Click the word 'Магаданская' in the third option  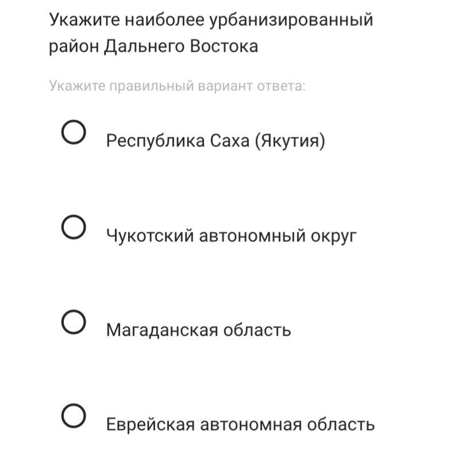(x=162, y=330)
